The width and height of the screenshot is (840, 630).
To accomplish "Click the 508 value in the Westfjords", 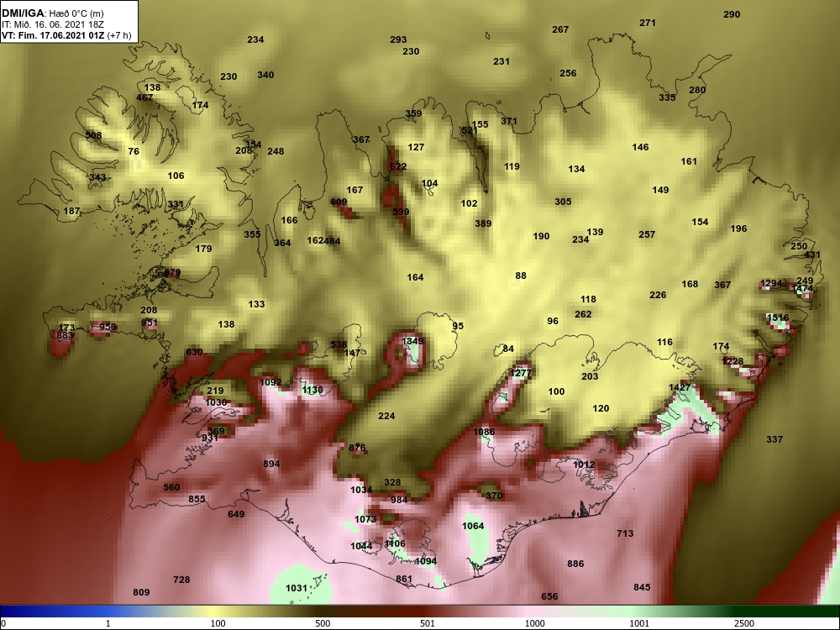I will [93, 135].
